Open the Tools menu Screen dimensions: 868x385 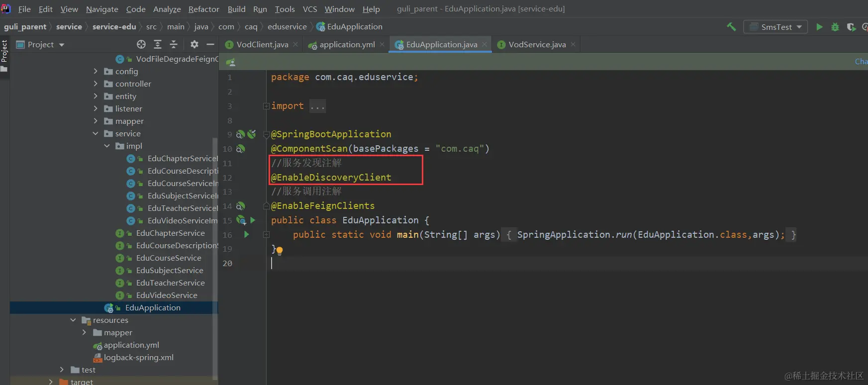pyautogui.click(x=285, y=9)
